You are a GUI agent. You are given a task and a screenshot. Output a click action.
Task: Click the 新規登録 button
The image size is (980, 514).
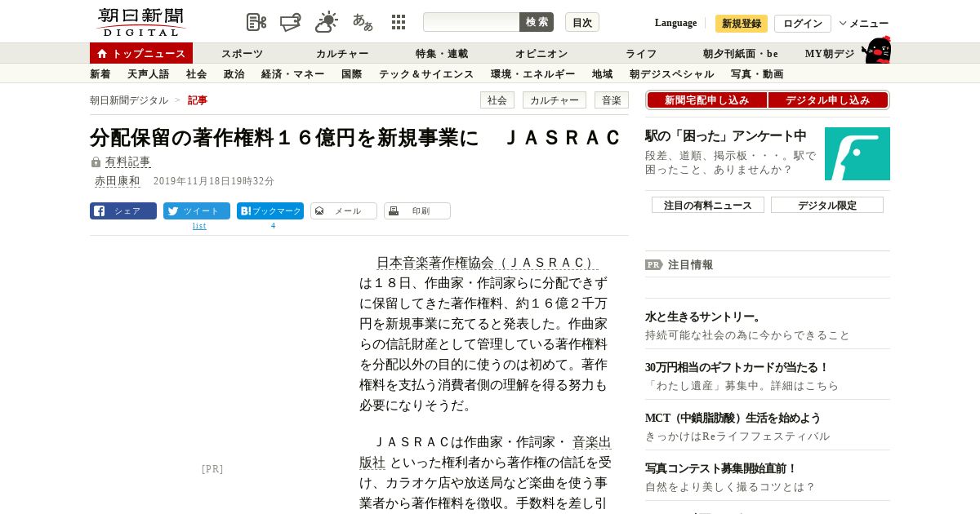742,24
